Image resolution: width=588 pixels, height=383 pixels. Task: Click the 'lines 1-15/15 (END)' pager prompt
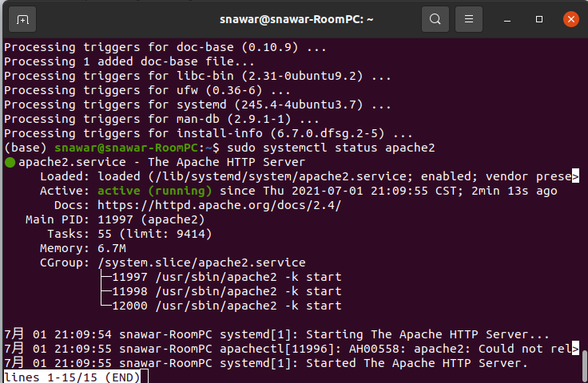click(72, 377)
